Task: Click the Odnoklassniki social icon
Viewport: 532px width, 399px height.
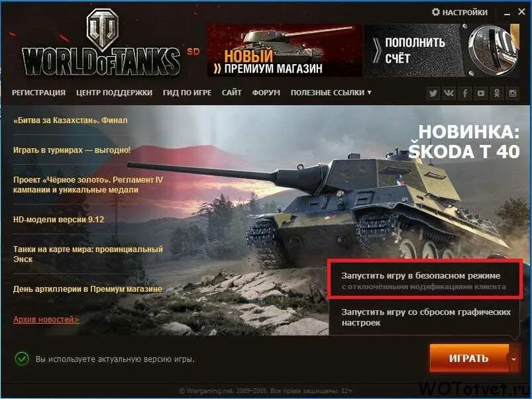Action: click(x=497, y=93)
